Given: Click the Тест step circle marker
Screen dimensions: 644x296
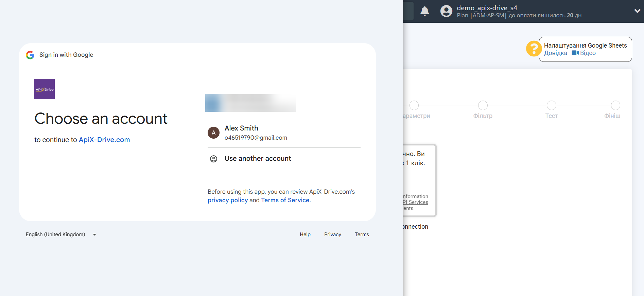Looking at the screenshot, I should click(552, 105).
